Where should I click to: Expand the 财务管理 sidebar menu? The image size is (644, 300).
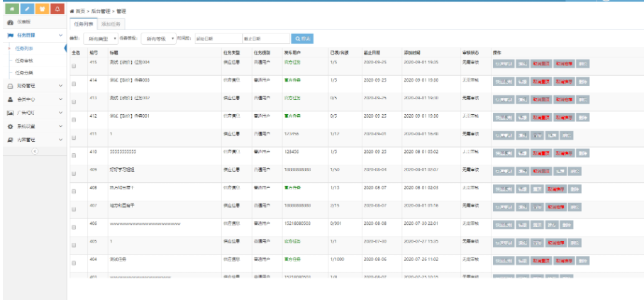click(x=60, y=86)
